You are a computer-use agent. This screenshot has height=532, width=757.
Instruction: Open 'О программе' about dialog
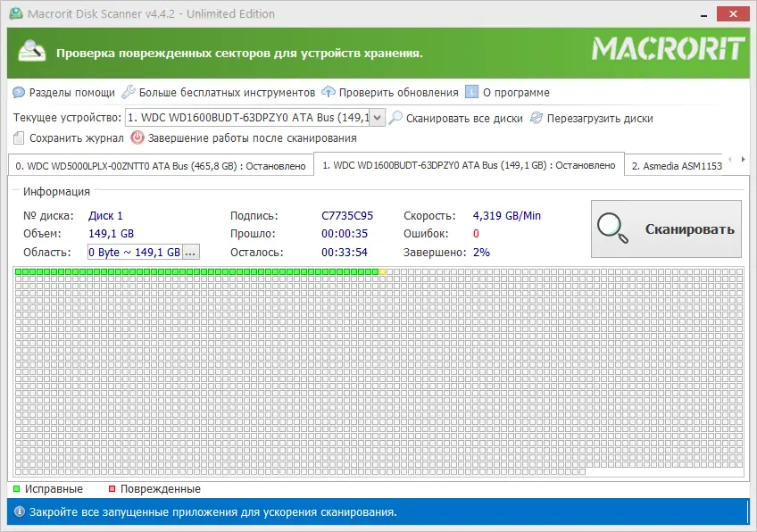(x=516, y=92)
